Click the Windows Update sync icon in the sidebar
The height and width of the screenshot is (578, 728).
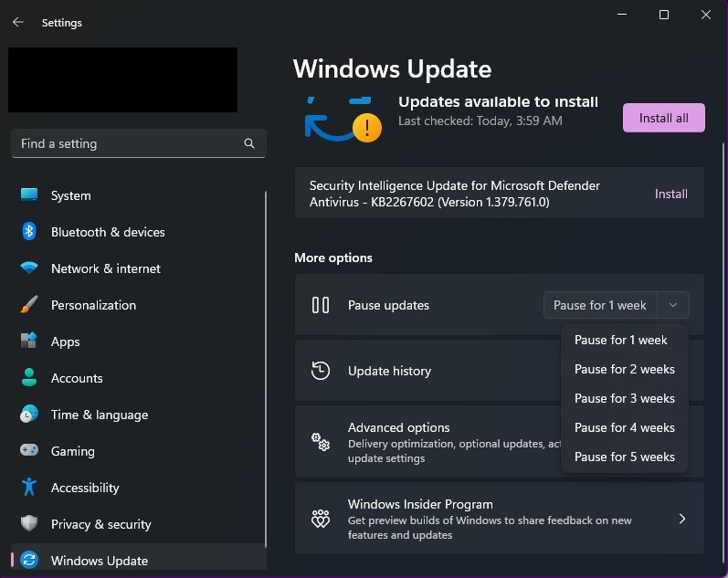29,560
